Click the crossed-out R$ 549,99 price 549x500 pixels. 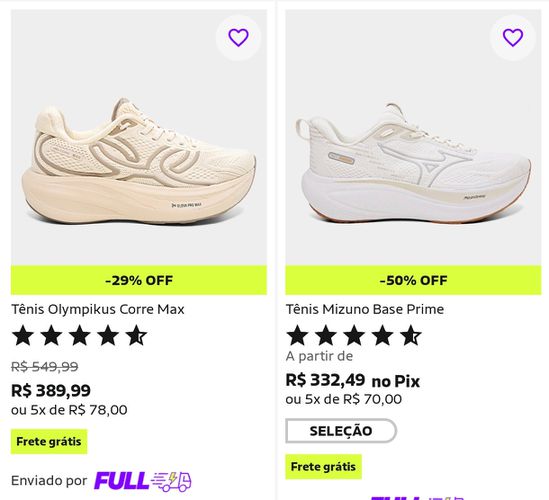(44, 367)
